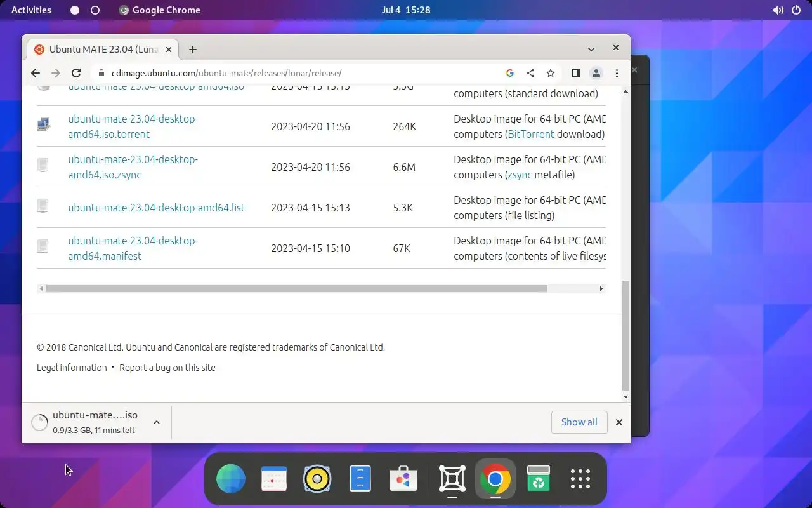Open the software store dock icon

click(403, 479)
